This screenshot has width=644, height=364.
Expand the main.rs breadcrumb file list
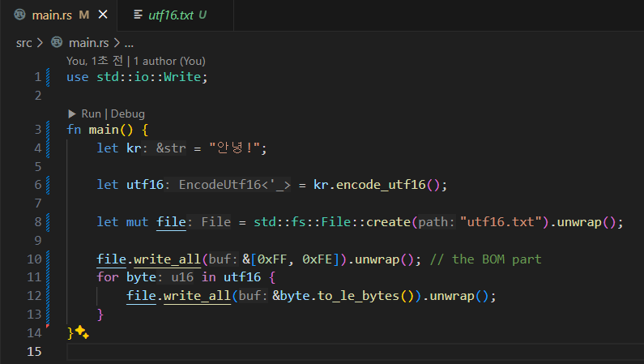(89, 42)
